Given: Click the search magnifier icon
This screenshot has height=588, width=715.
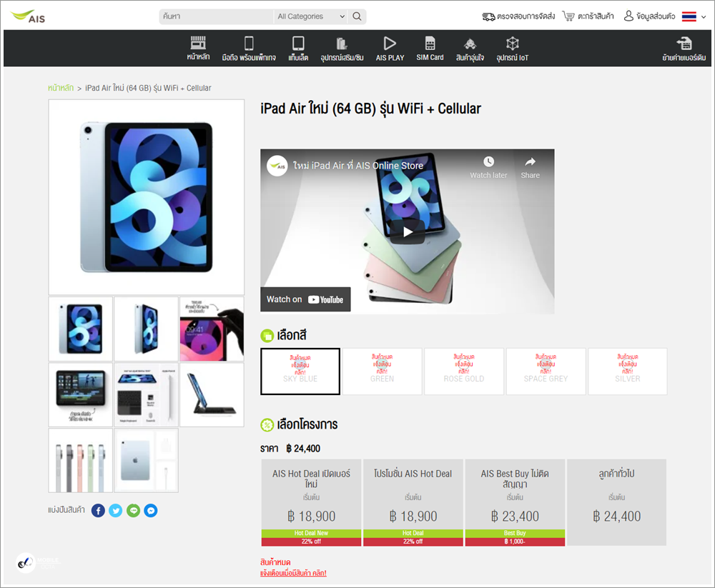Looking at the screenshot, I should pos(357,16).
